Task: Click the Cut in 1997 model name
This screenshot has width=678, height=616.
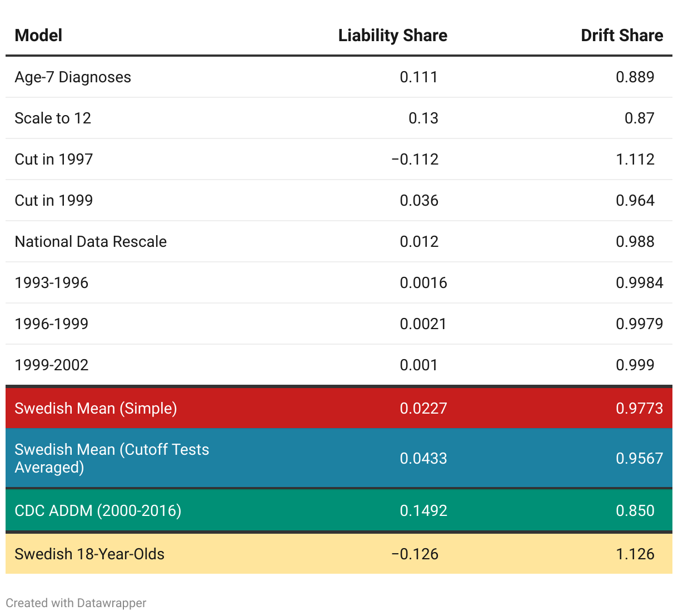Action: 54,160
